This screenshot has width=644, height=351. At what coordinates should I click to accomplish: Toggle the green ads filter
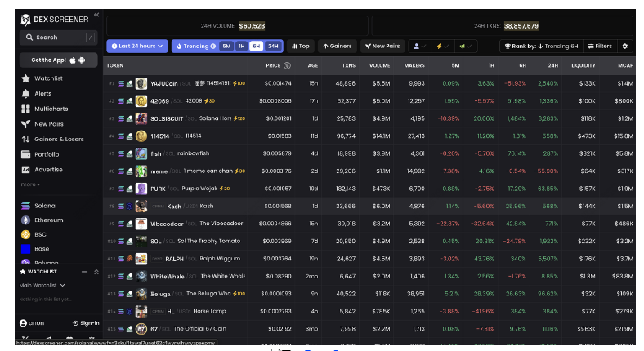[x=466, y=47]
